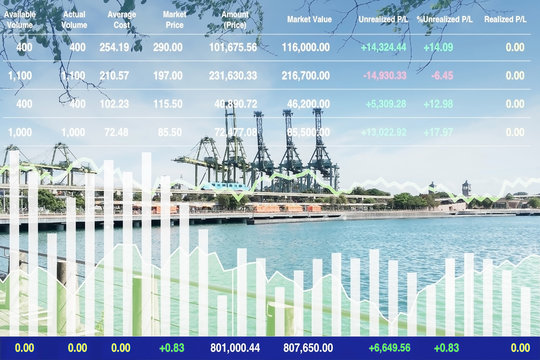The image size is (540, 360).
Task: Select the Market Price column header
Action: coord(174,20)
